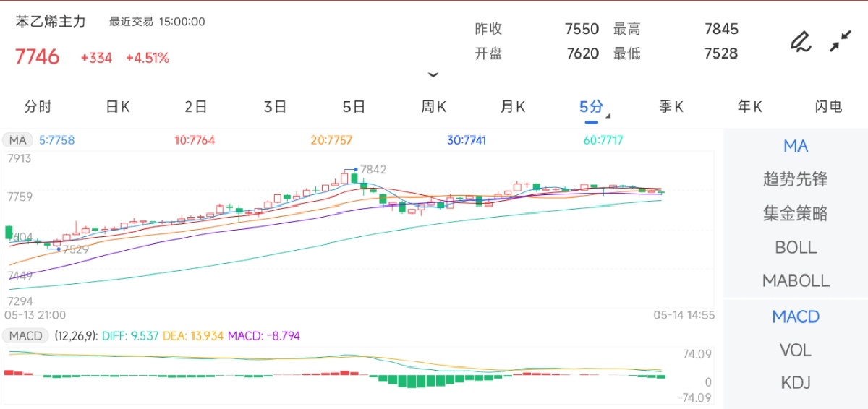Open the 5分 period dropdown triangle
Screen dimensions: 868x409
[608, 116]
